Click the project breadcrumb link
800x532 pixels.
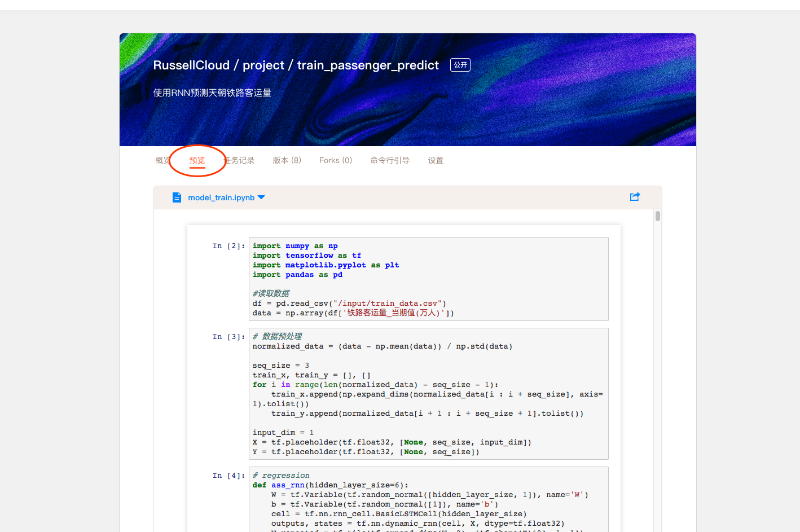tap(263, 65)
